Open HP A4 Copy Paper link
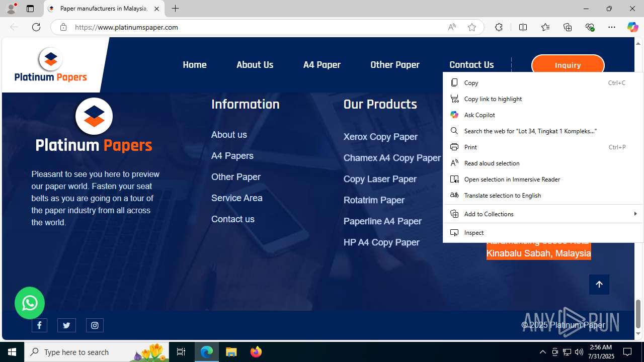 tap(381, 242)
